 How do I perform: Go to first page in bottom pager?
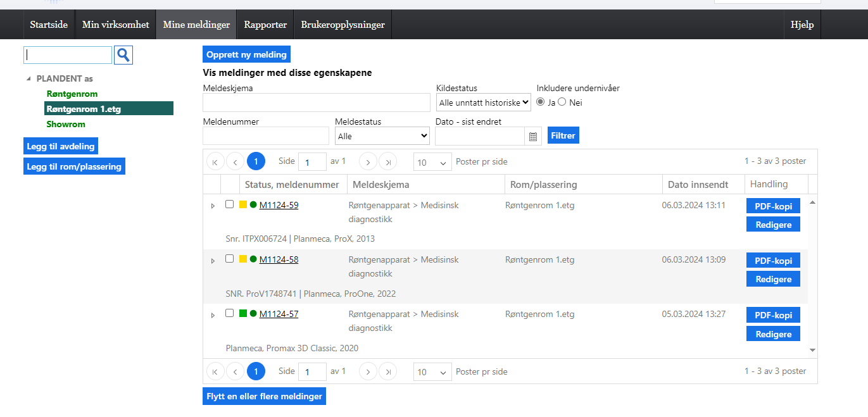pyautogui.click(x=215, y=371)
